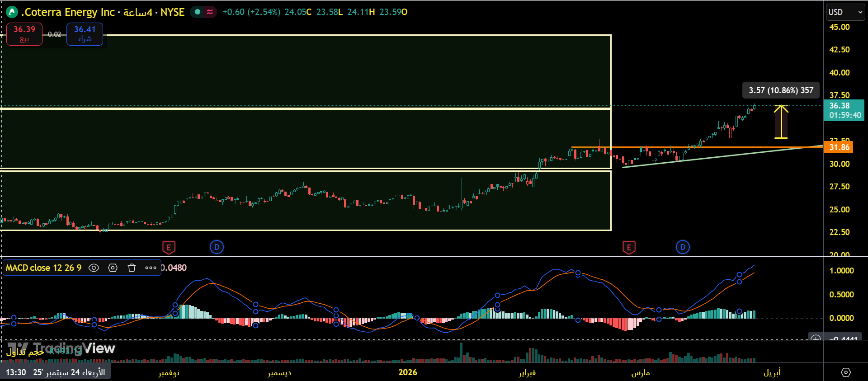Image resolution: width=868 pixels, height=381 pixels.
Task: Click the Coterra Energy symbol logo
Action: click(x=11, y=12)
